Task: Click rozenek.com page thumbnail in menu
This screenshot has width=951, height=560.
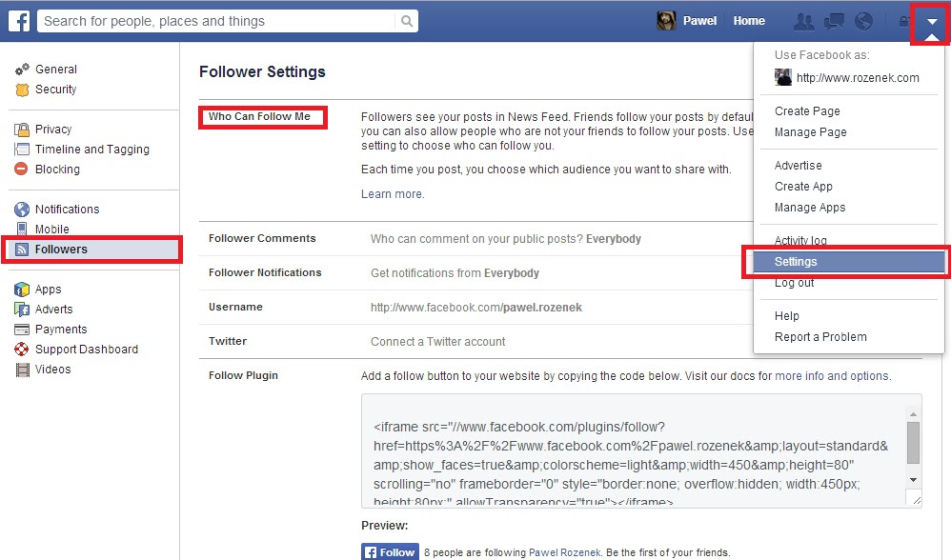Action: click(x=783, y=77)
